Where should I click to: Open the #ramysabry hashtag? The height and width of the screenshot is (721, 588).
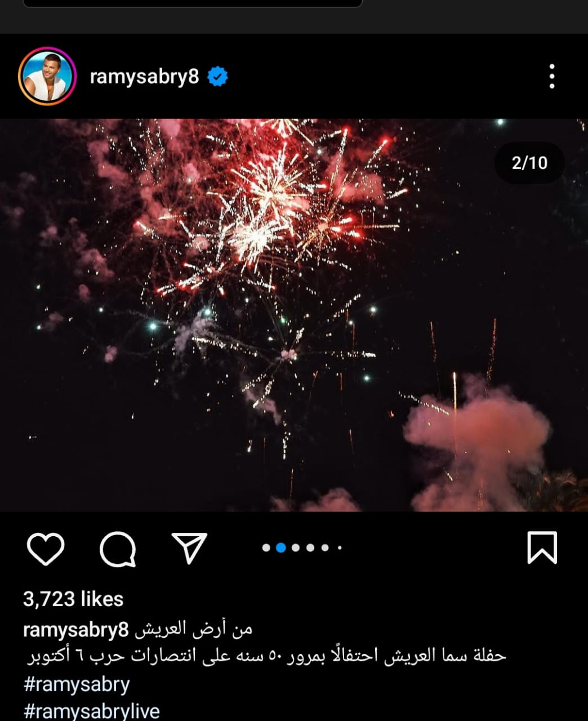coord(77,684)
